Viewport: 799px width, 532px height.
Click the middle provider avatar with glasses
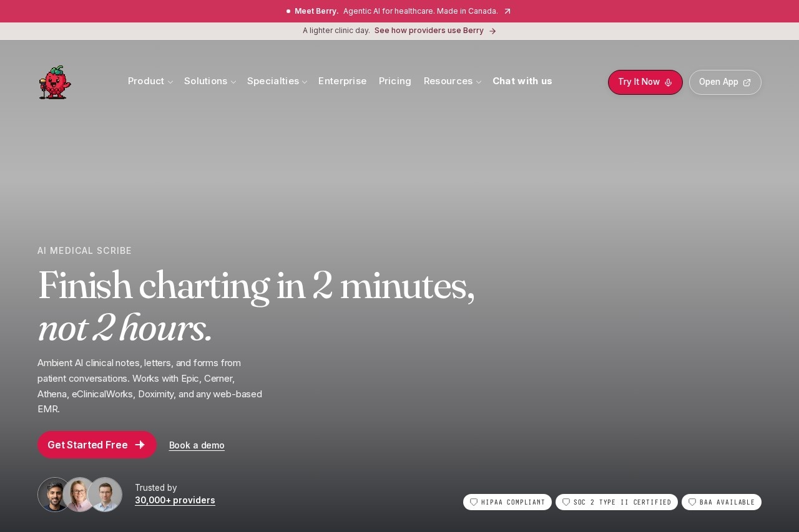click(77, 495)
